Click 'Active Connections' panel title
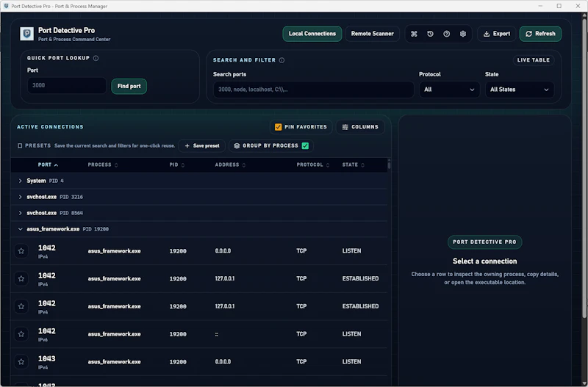 [50, 127]
